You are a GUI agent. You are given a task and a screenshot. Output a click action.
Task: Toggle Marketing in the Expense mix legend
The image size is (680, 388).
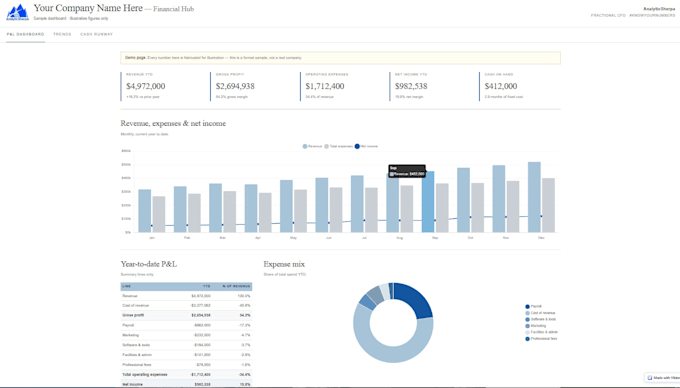coord(536,326)
